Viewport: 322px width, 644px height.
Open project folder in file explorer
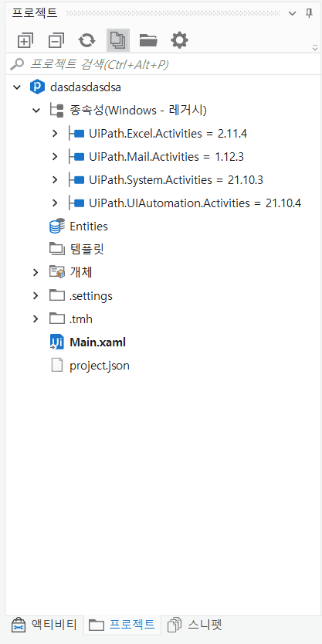pyautogui.click(x=148, y=40)
